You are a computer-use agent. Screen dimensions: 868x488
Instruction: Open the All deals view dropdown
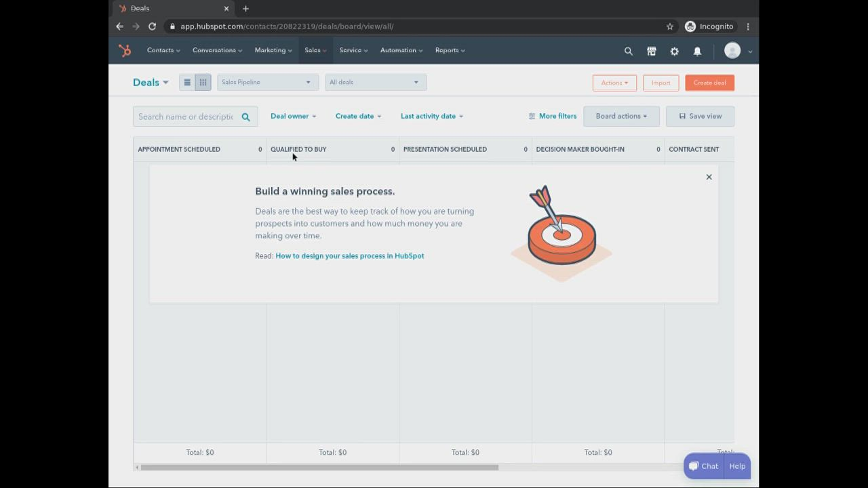(376, 82)
